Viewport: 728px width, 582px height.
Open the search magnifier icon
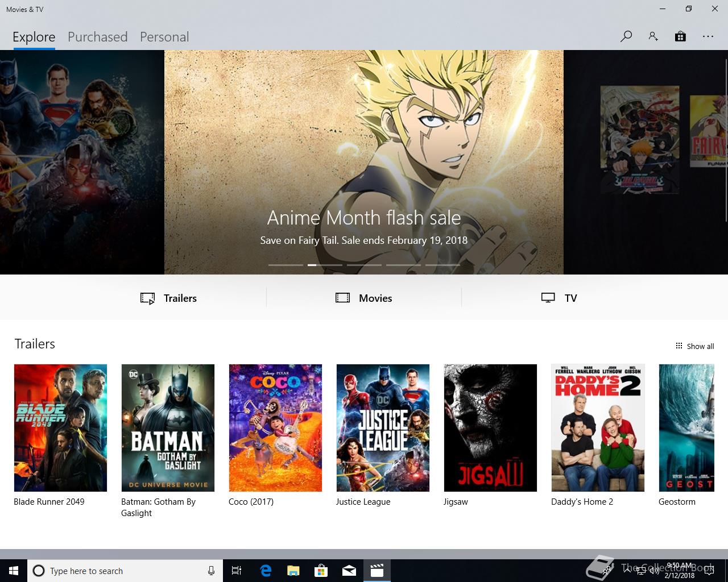626,36
